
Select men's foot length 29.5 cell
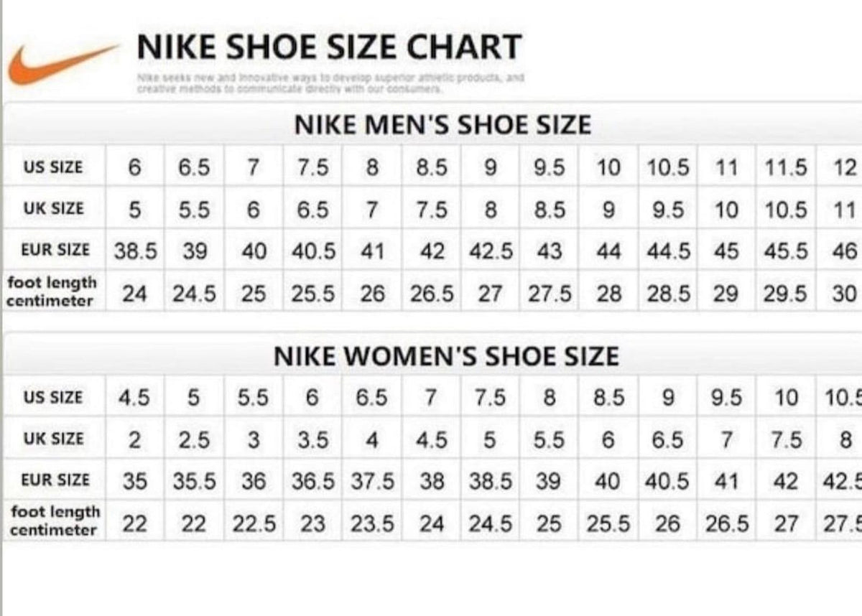click(x=784, y=294)
